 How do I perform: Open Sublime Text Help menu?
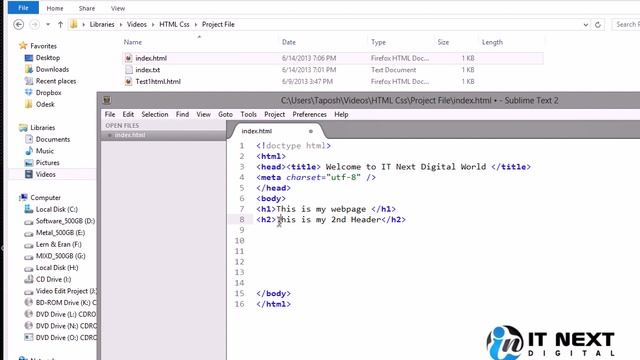[x=341, y=114]
